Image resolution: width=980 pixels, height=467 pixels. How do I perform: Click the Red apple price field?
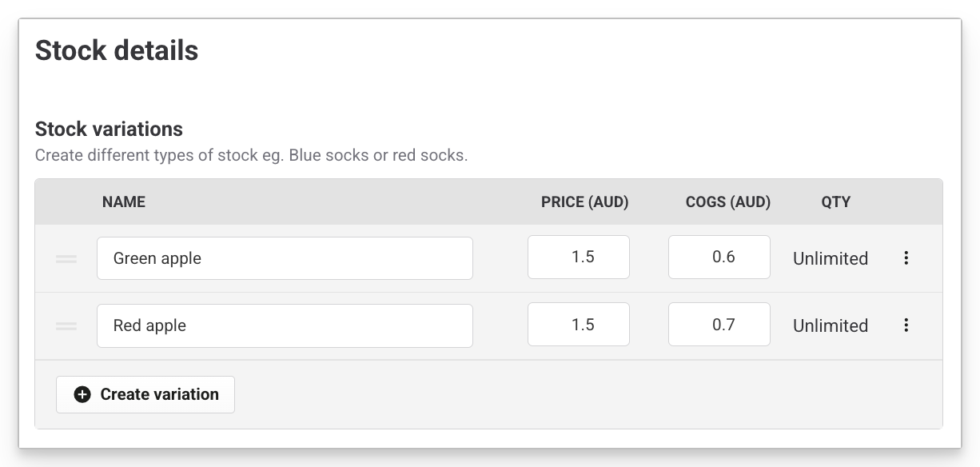click(x=579, y=325)
